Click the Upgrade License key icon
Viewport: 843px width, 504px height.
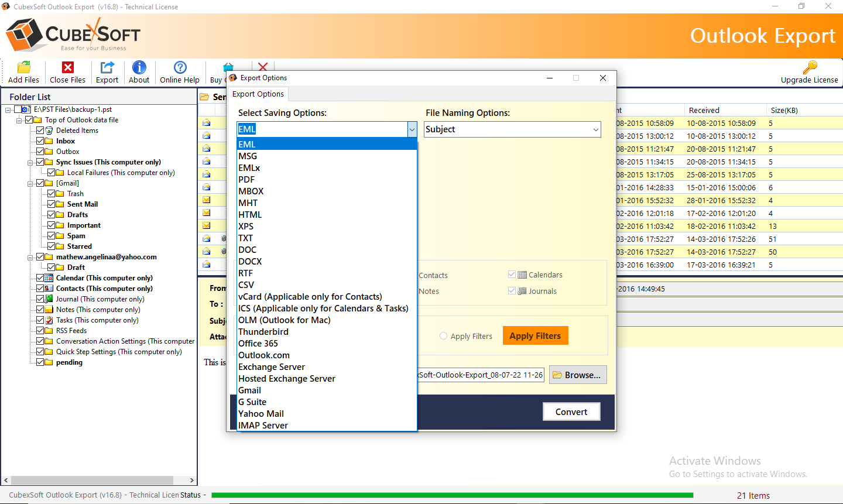(810, 67)
